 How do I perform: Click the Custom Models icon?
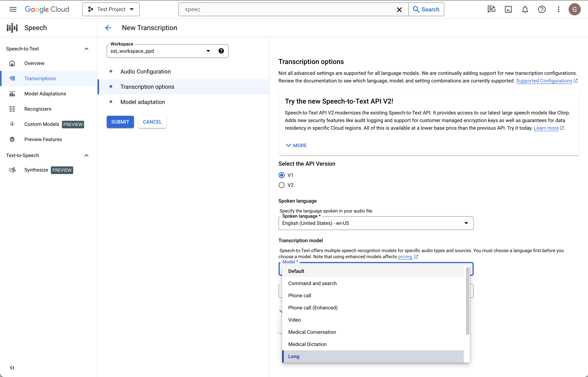click(x=12, y=124)
